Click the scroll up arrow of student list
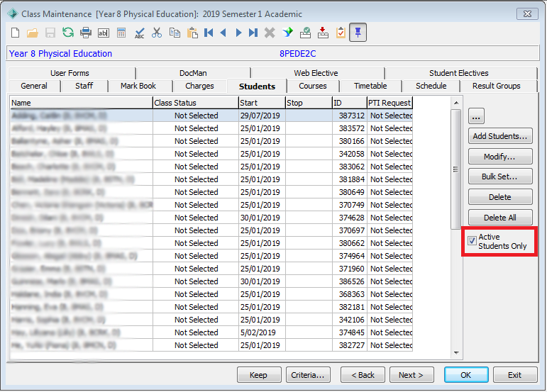547x392 pixels. 456,103
